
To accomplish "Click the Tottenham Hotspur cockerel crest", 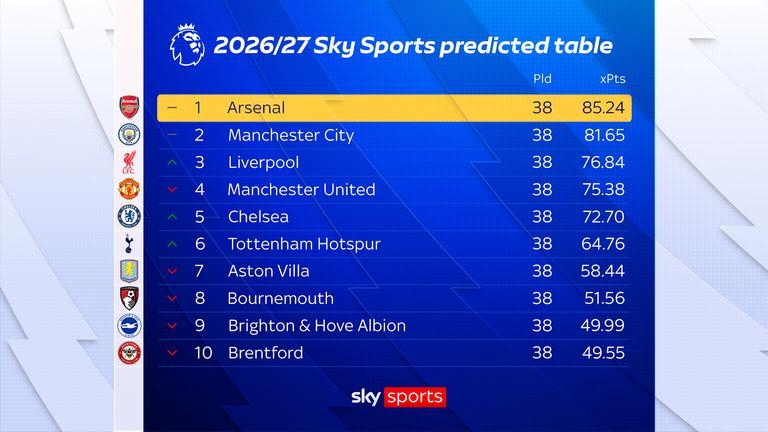I will (128, 243).
